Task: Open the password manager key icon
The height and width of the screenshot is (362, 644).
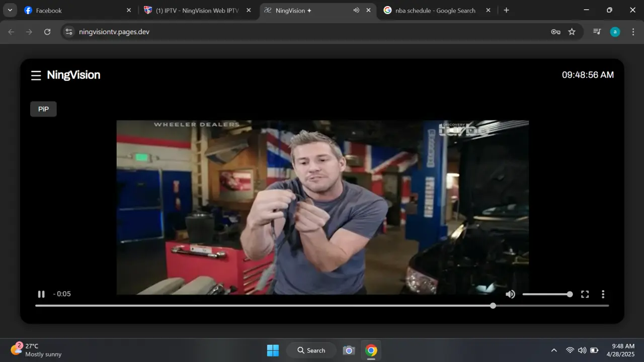Action: pos(555,32)
